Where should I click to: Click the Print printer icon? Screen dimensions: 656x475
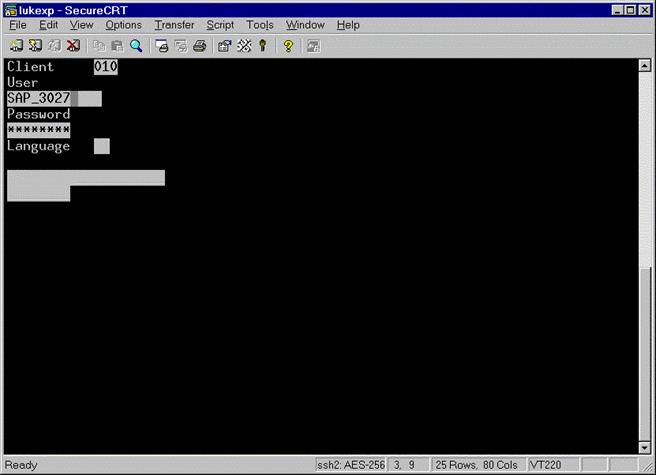click(x=200, y=46)
